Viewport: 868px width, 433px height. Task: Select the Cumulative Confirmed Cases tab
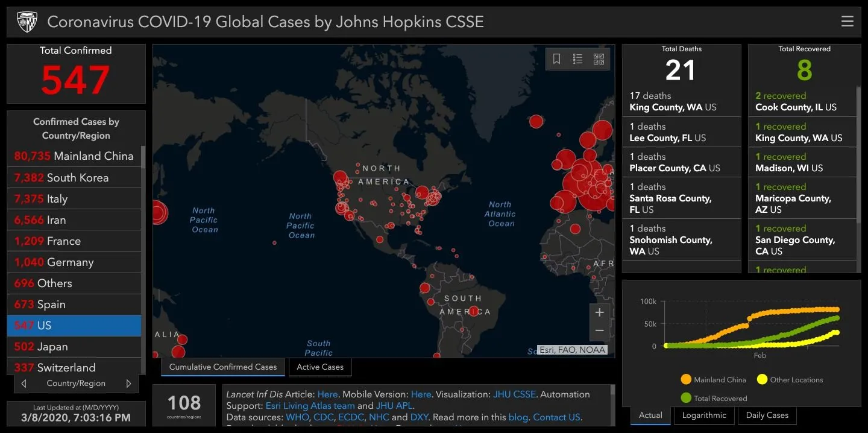222,367
